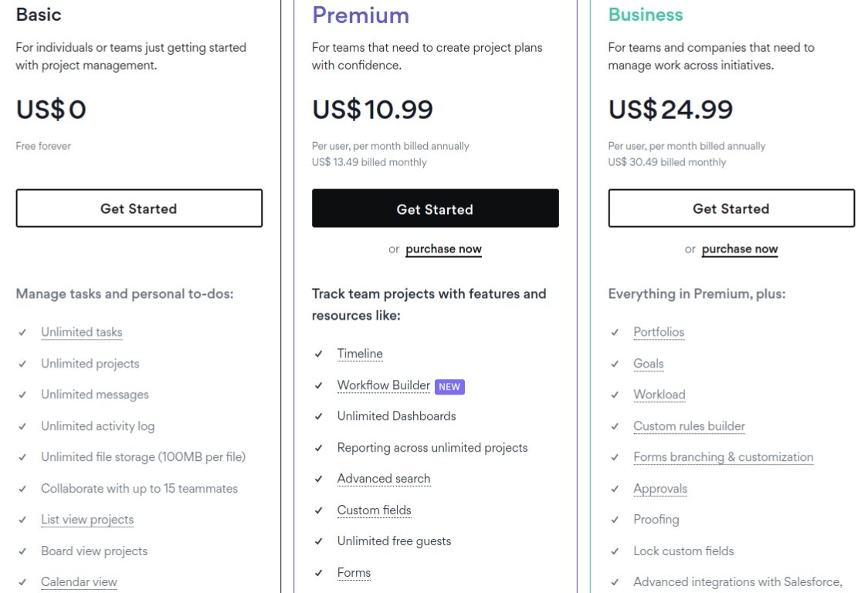The image size is (868, 593).
Task: Click checkmark icon next to Timeline
Action: point(318,354)
